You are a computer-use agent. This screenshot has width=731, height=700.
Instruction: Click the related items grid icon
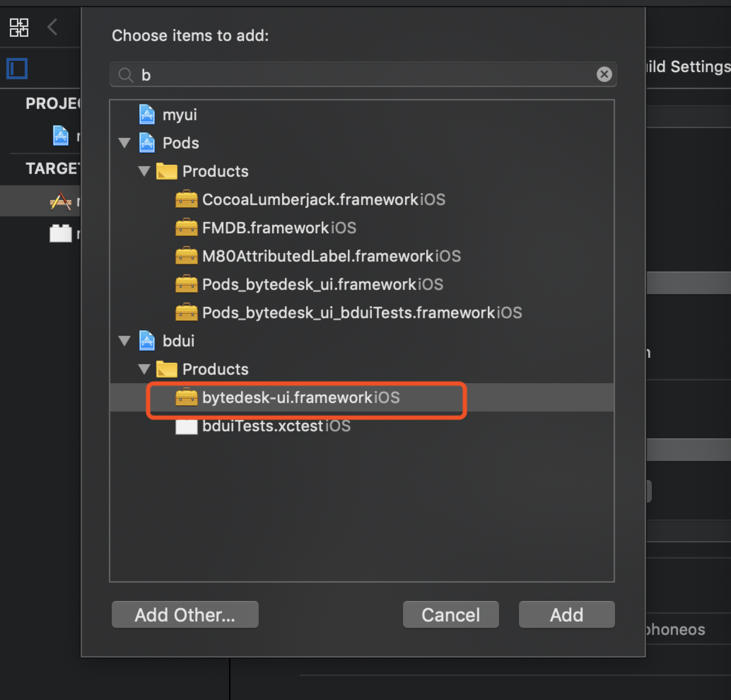click(x=19, y=28)
